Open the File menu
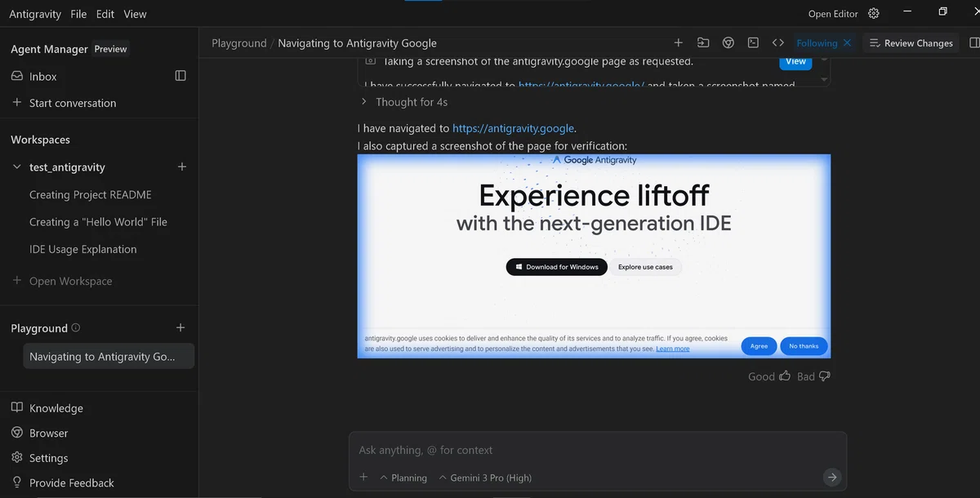The width and height of the screenshot is (980, 498). (78, 14)
